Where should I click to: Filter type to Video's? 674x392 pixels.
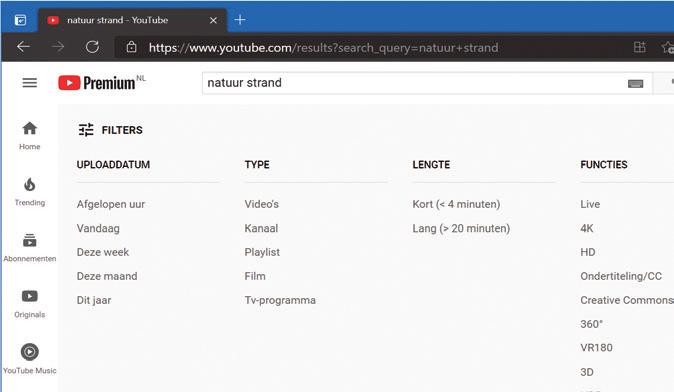tap(261, 204)
